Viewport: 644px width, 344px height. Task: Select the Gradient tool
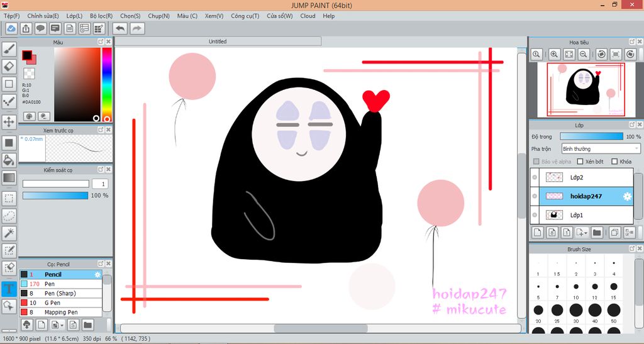[9, 178]
